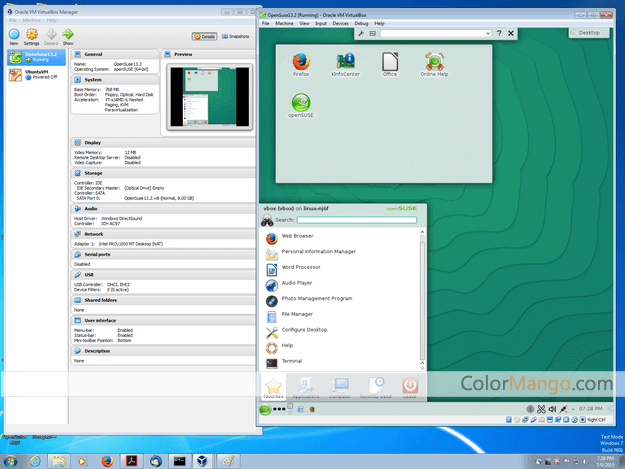Click VirtualBox cube icon in Windows taskbar
This screenshot has width=625, height=469.
202,461
